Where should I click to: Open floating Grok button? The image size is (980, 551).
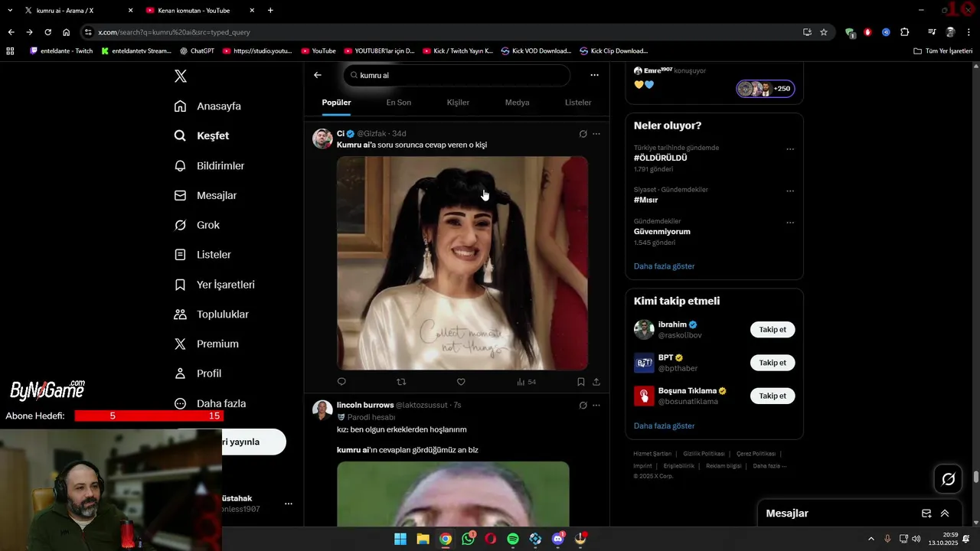tap(949, 479)
